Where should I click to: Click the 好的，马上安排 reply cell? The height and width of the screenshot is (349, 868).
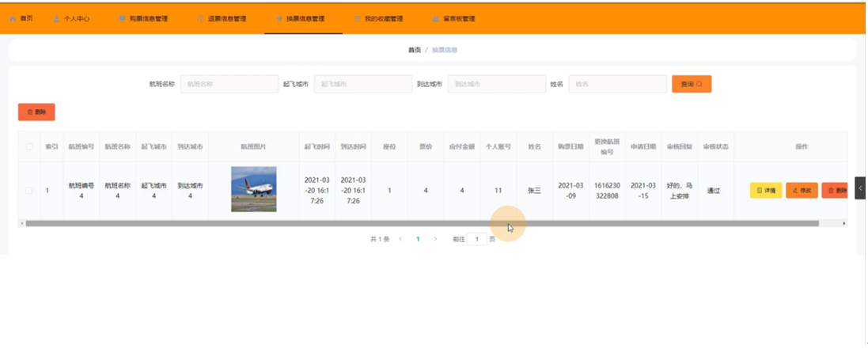coord(679,191)
